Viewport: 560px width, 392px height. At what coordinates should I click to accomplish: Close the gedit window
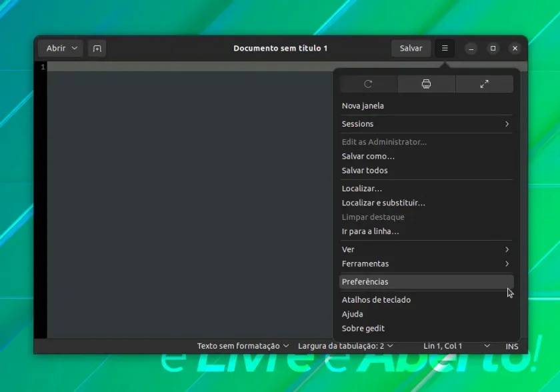(515, 49)
